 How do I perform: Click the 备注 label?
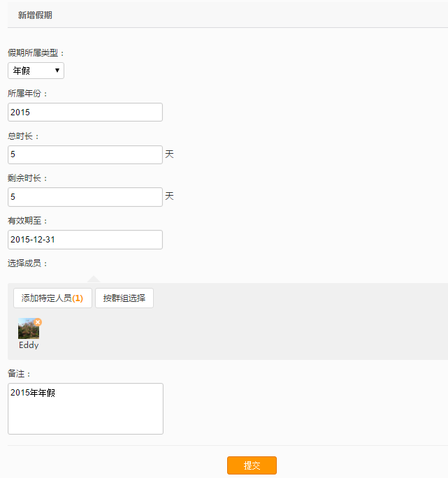(19, 373)
